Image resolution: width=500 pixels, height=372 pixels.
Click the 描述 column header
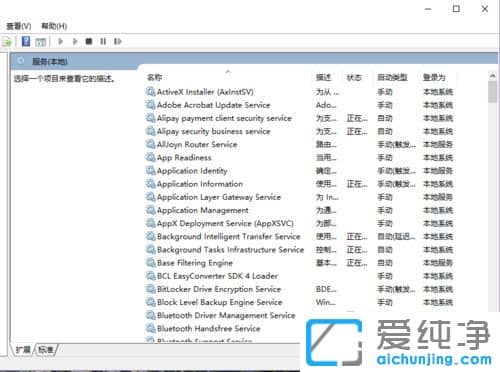(x=323, y=78)
